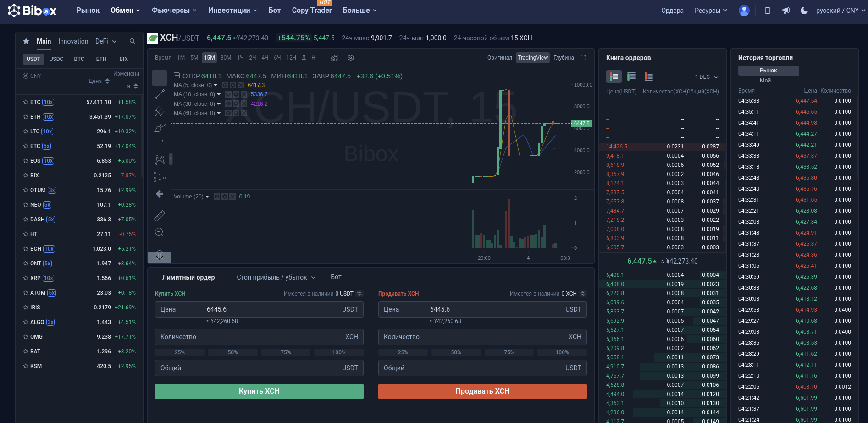Screen dimensions: 868x423
Task: Open the русский / CNY language dropdown
Action: point(840,11)
